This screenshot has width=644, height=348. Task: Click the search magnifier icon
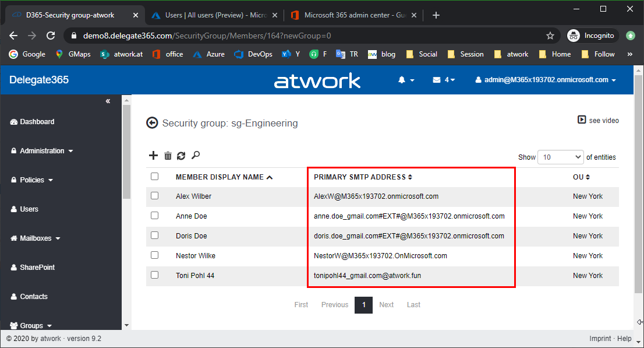tap(196, 155)
